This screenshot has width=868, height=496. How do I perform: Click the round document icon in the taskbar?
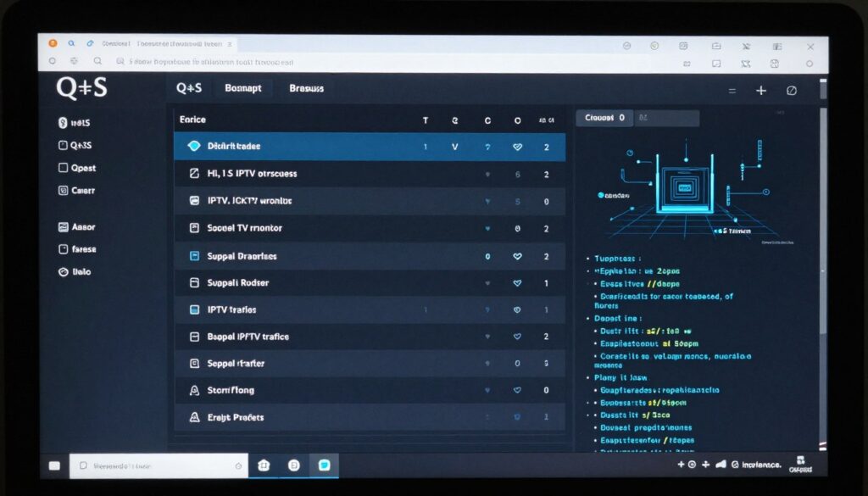coord(294,465)
